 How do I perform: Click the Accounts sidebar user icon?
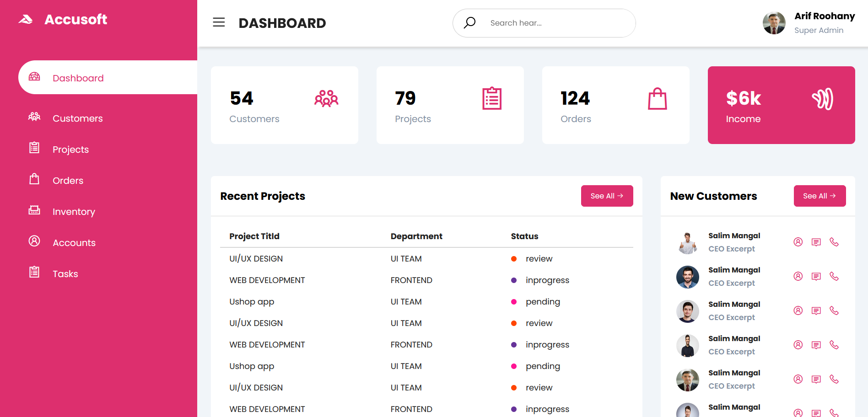click(34, 241)
